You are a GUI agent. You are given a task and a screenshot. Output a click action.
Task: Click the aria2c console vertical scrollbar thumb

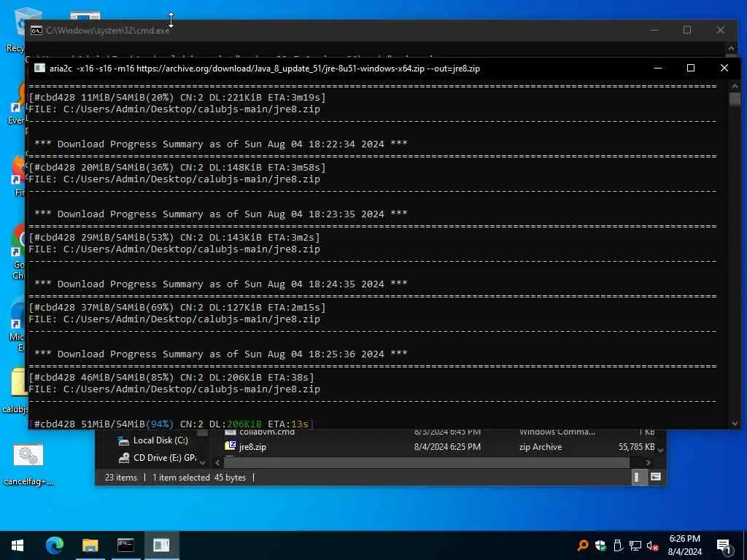[x=735, y=99]
